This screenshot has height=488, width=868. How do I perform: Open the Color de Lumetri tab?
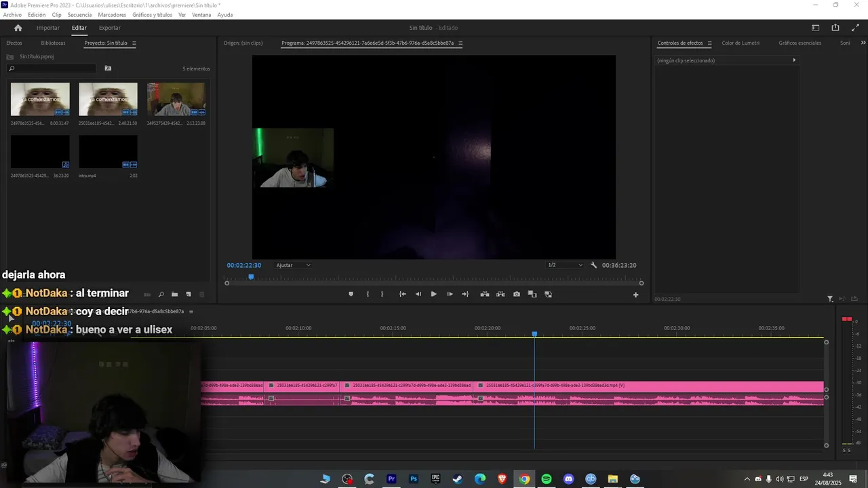741,43
